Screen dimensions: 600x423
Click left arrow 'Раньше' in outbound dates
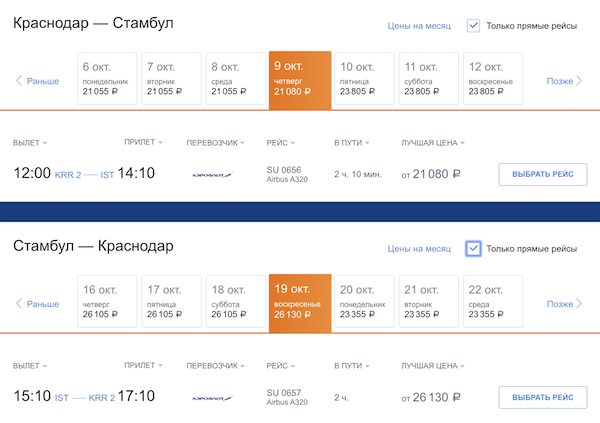pyautogui.click(x=38, y=81)
